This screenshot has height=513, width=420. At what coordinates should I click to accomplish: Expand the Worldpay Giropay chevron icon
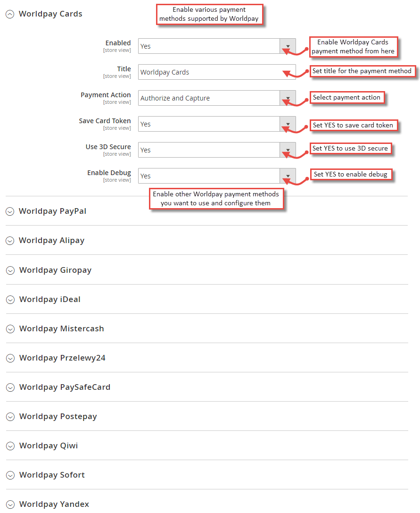[10, 270]
